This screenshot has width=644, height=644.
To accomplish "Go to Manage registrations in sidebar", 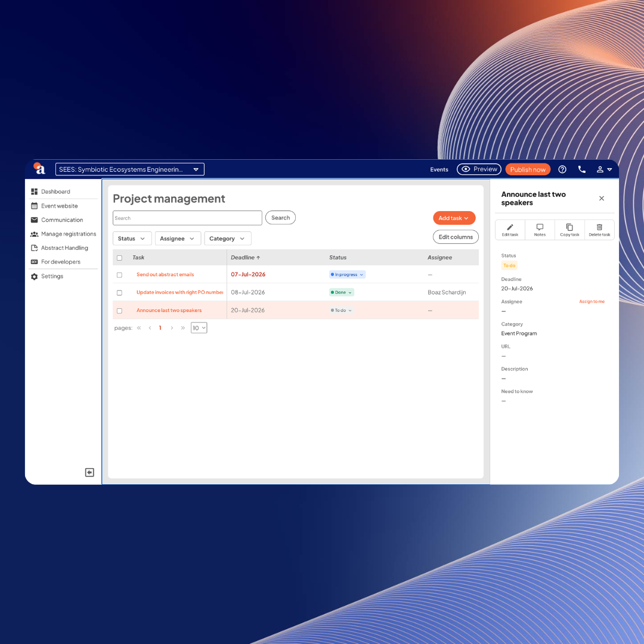I will [x=64, y=234].
